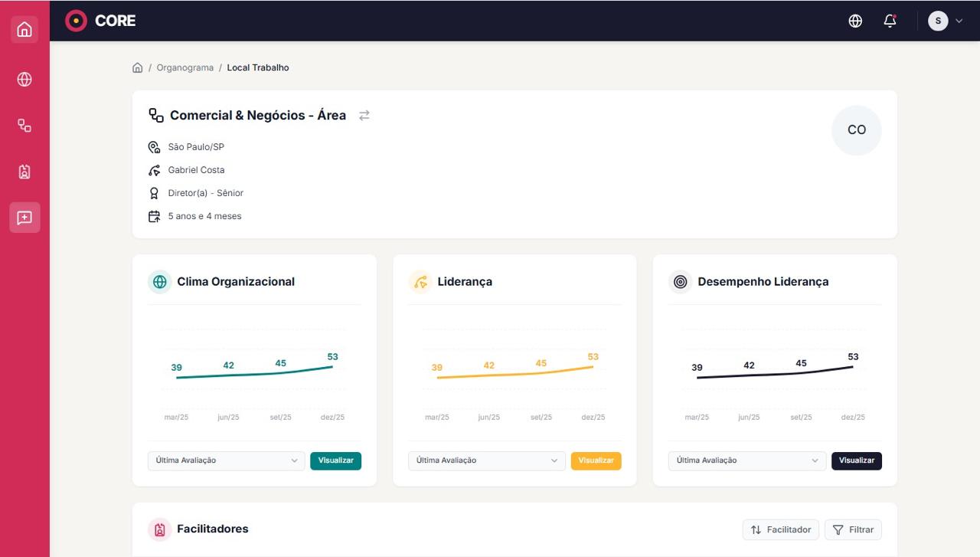
Task: Open the Filtrar filter button
Action: pyautogui.click(x=853, y=529)
